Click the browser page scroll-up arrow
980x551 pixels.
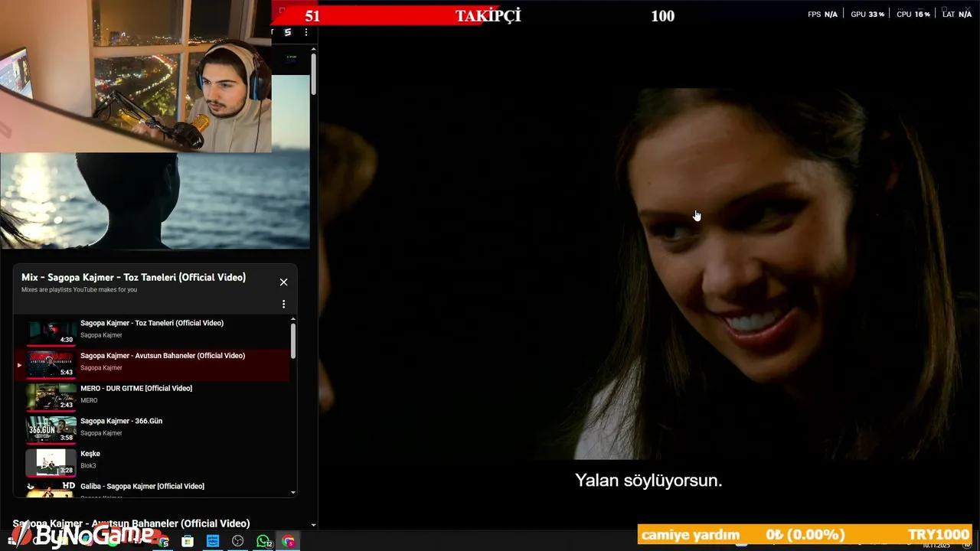[x=313, y=47]
